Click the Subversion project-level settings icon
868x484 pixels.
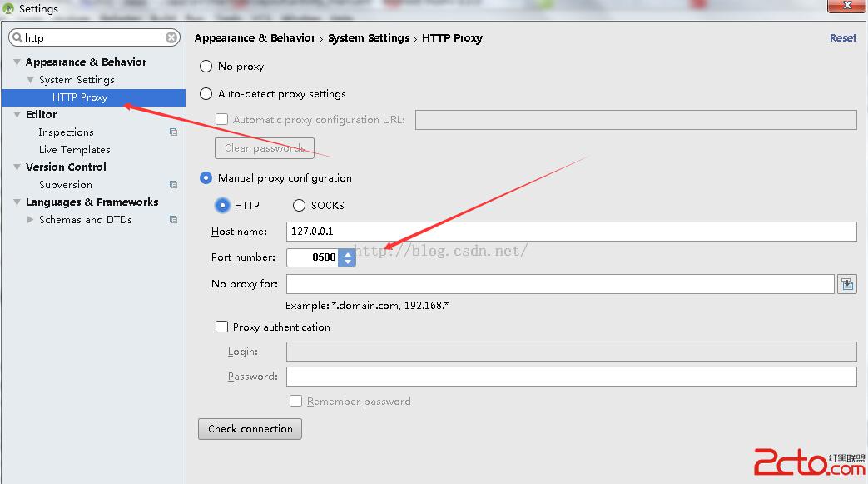click(x=173, y=185)
